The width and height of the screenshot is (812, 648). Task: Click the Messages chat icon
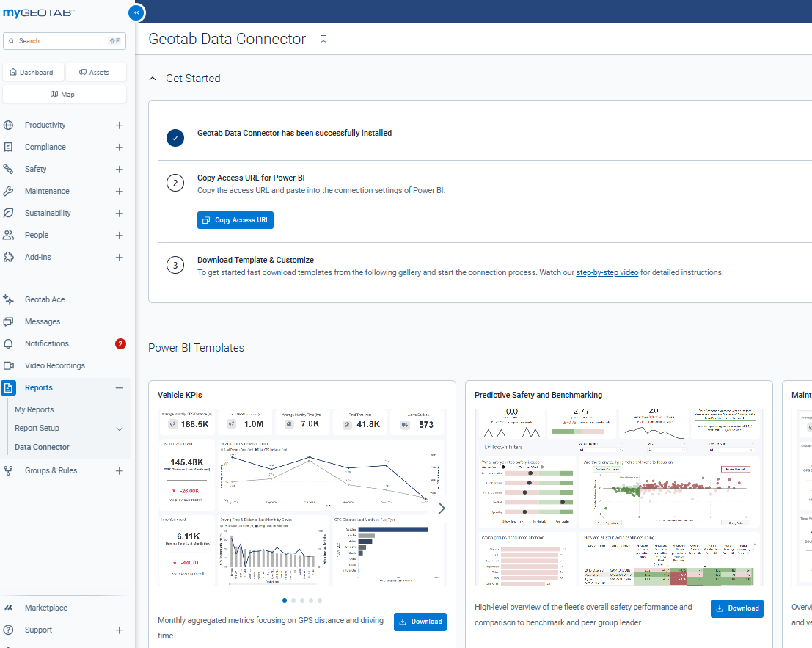(8, 321)
